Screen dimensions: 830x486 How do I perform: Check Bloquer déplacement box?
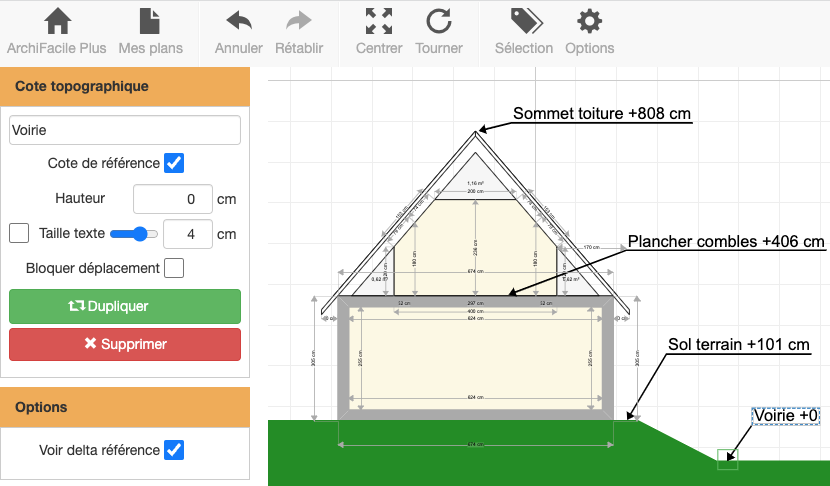[174, 268]
